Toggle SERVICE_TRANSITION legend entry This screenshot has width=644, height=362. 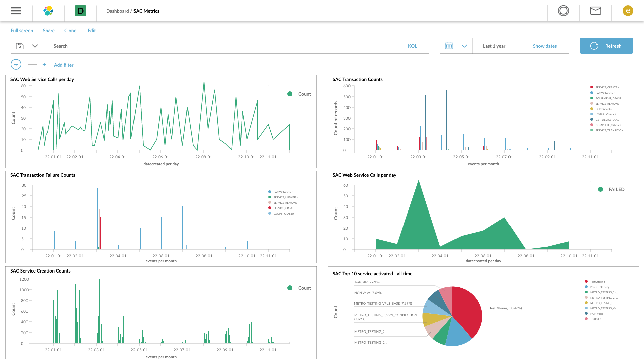(x=607, y=130)
